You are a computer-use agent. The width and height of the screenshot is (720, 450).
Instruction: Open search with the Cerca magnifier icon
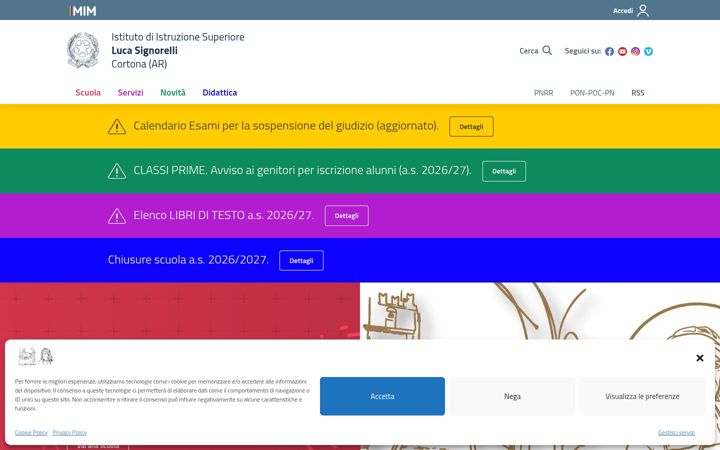pos(547,51)
